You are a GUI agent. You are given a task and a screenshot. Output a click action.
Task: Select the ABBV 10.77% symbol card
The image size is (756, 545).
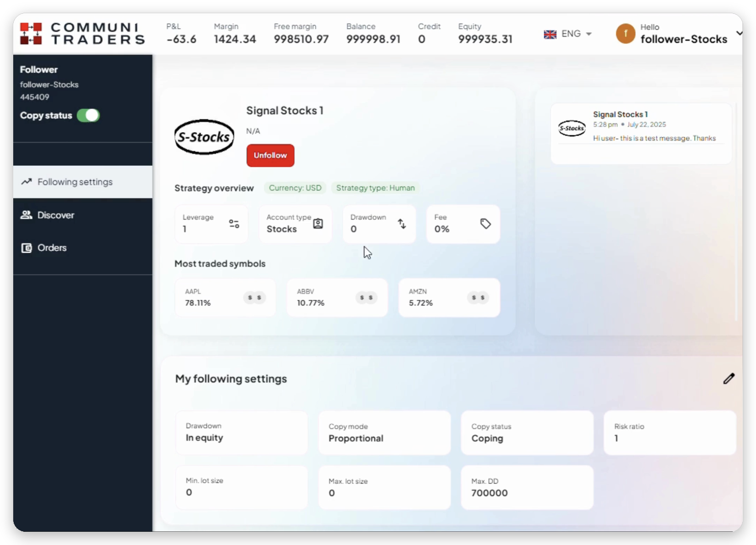tap(337, 298)
